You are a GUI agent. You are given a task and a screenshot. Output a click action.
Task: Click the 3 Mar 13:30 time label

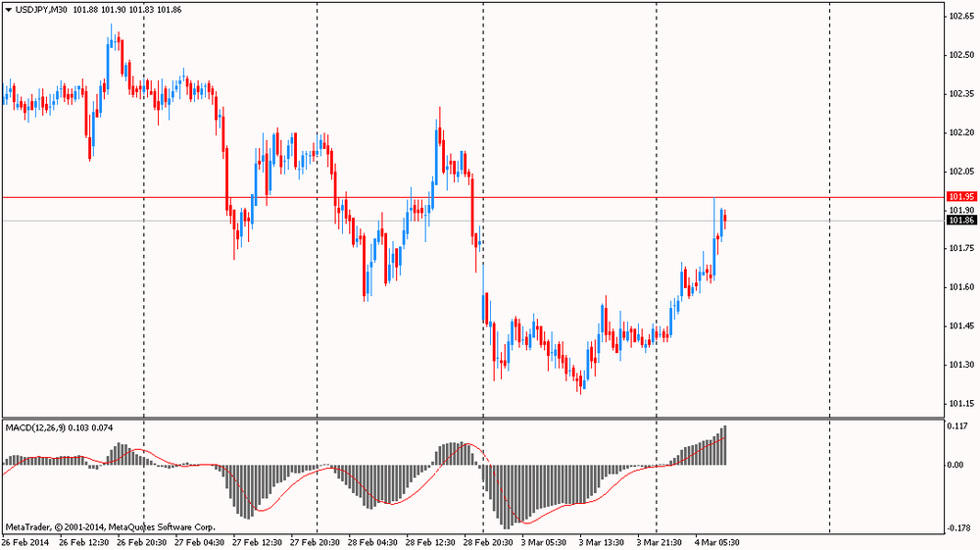603,541
